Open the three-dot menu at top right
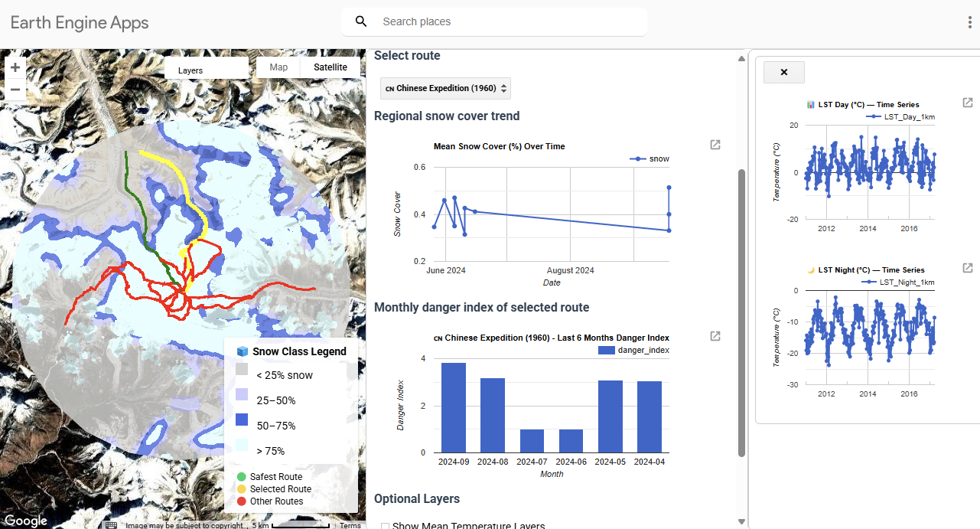980x529 pixels. click(x=969, y=22)
